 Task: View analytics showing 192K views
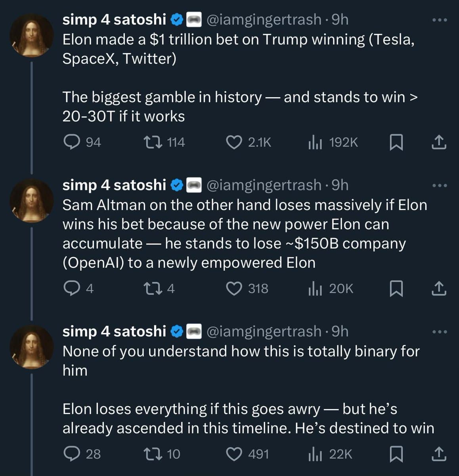[x=315, y=142]
